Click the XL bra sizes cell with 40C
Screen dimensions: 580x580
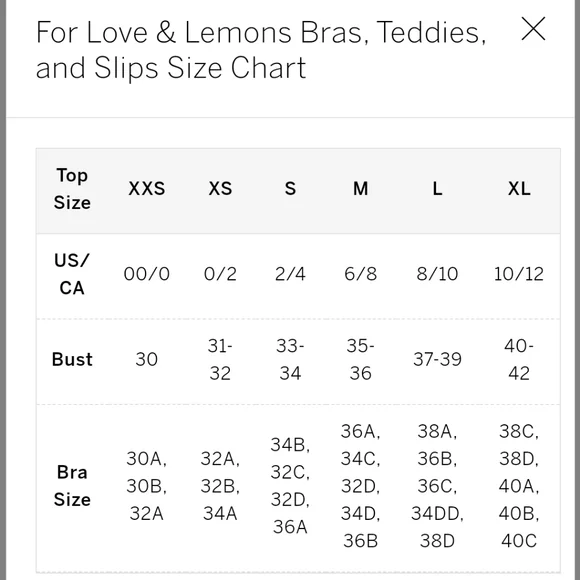pos(519,486)
